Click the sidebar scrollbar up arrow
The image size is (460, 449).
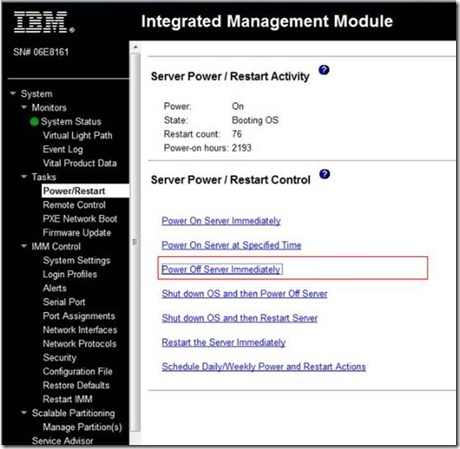click(135, 47)
